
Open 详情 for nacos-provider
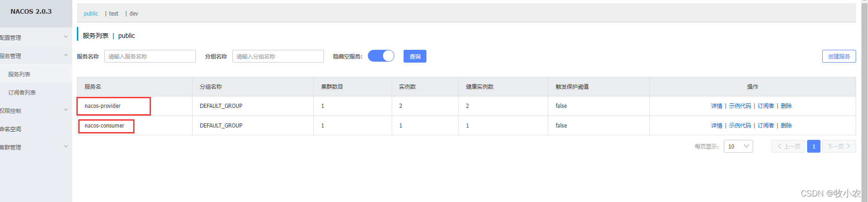[717, 106]
